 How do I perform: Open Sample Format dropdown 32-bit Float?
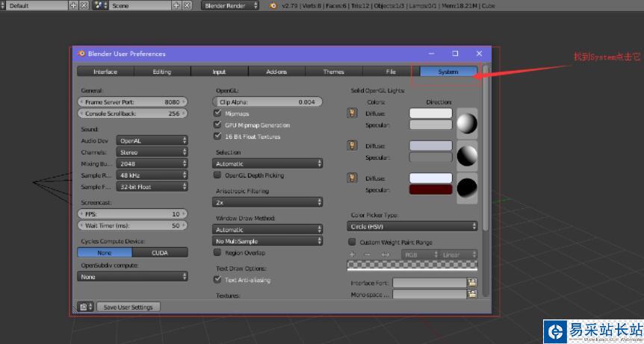pyautogui.click(x=152, y=187)
